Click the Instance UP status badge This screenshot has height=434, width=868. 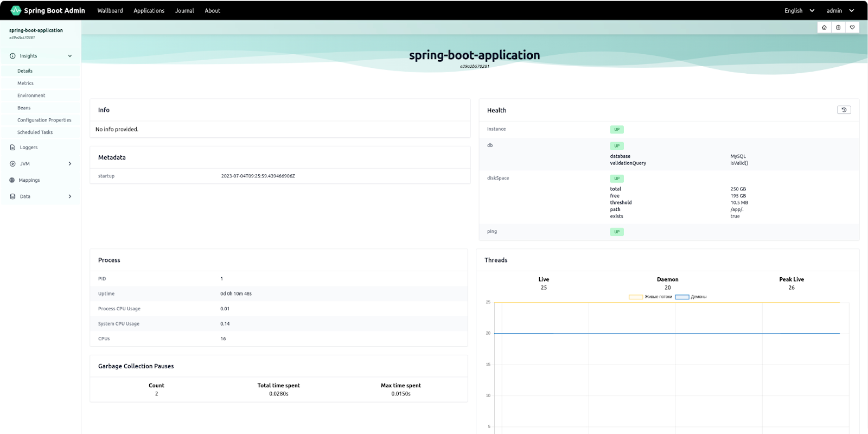click(617, 130)
